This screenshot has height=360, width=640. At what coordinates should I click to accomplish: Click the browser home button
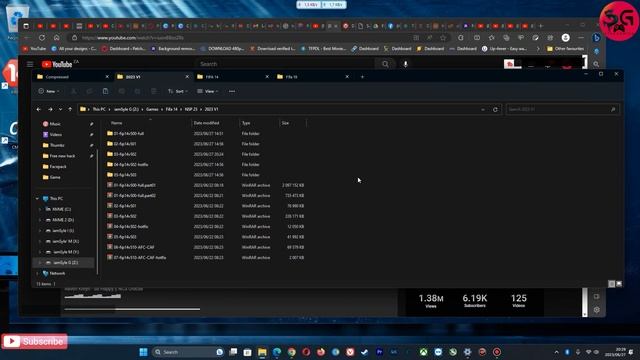point(56,38)
